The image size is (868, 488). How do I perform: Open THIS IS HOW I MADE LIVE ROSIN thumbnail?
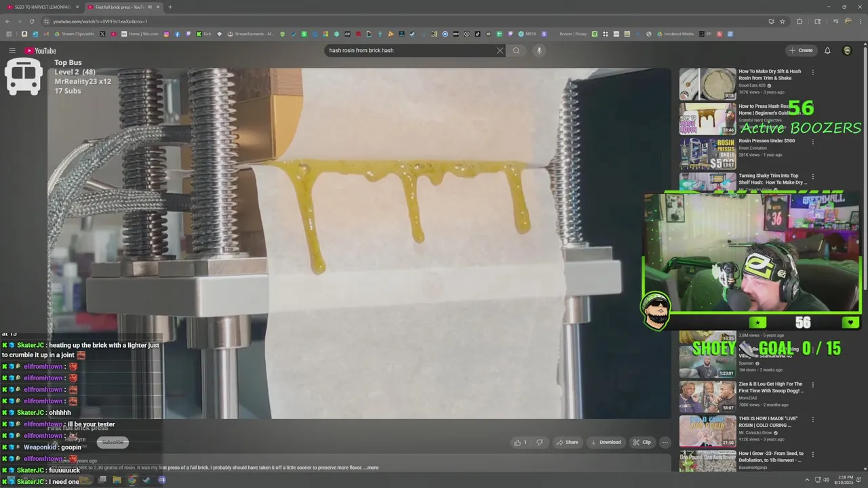(707, 431)
